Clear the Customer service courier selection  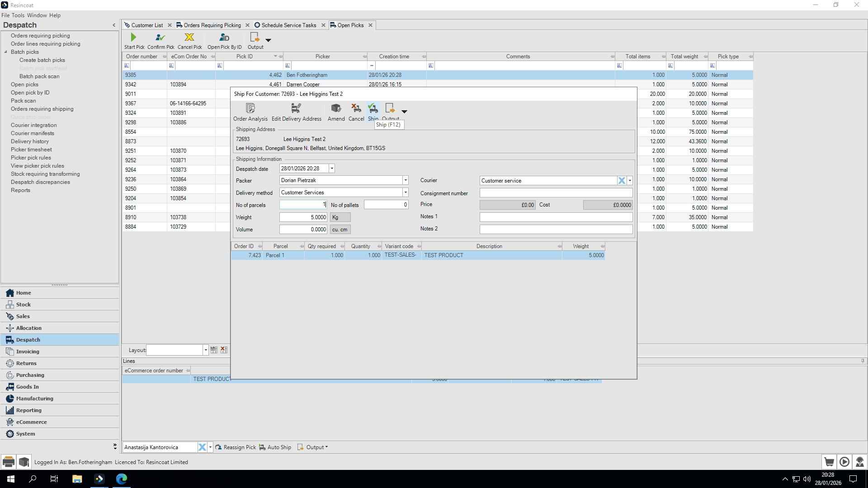(x=622, y=181)
